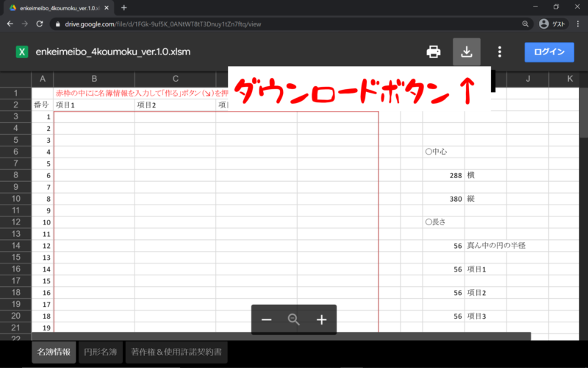This screenshot has width=588, height=368.
Task: Open the Chrome menu
Action: 578,24
